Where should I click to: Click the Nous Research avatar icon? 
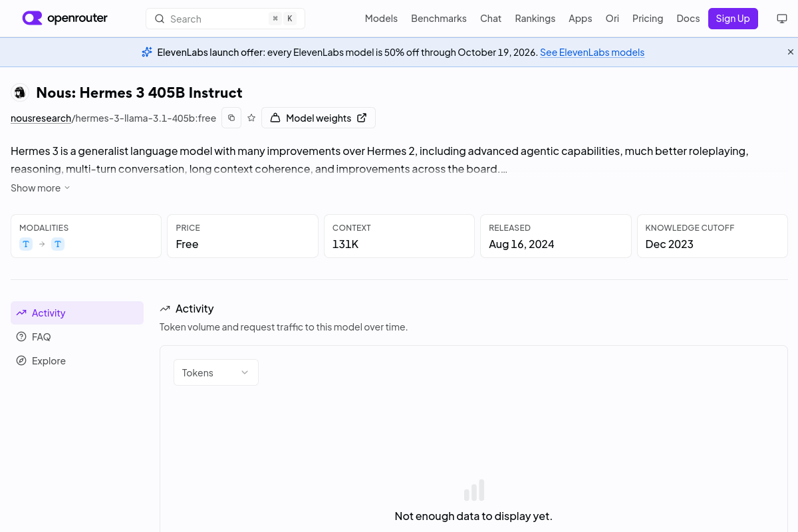coord(20,92)
